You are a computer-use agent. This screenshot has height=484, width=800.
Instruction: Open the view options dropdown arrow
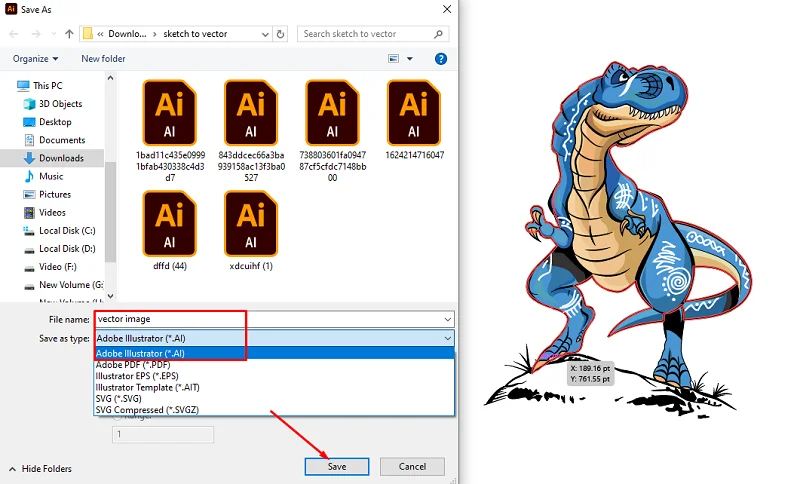(x=410, y=59)
